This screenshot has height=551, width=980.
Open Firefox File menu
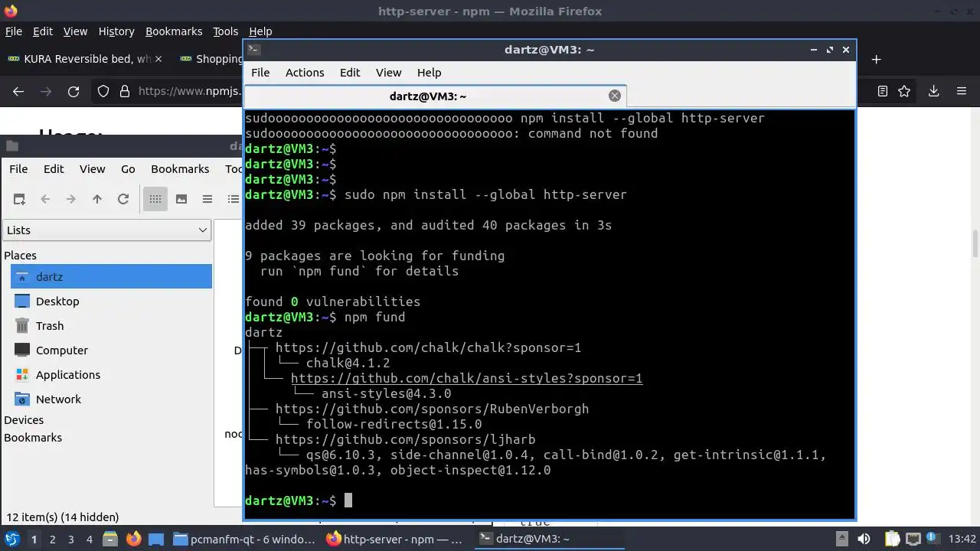pos(14,31)
